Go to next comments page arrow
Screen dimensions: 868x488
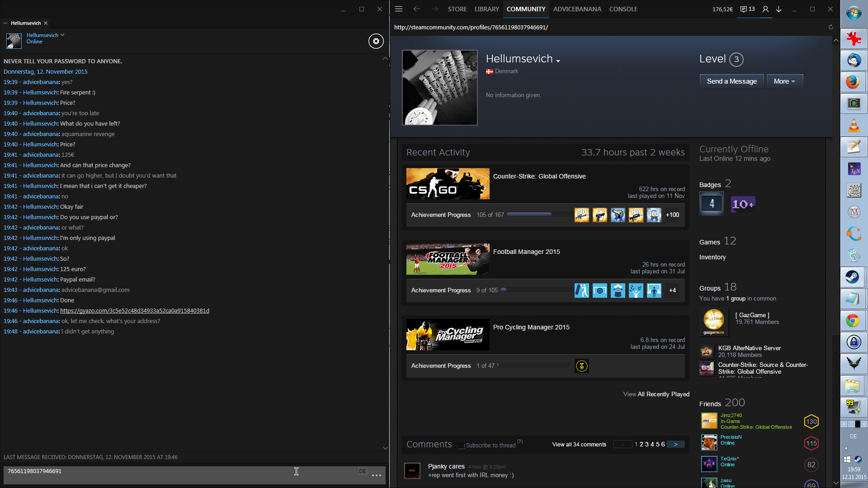[x=675, y=445]
